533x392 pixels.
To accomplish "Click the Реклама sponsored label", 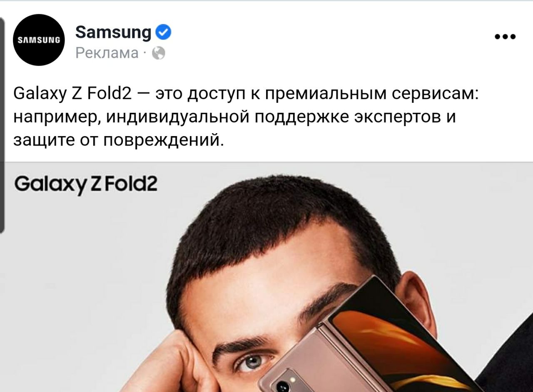I will pyautogui.click(x=107, y=53).
